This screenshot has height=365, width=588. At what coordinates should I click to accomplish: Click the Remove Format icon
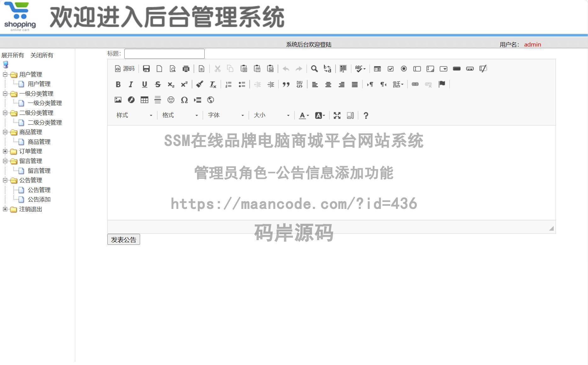pos(213,84)
